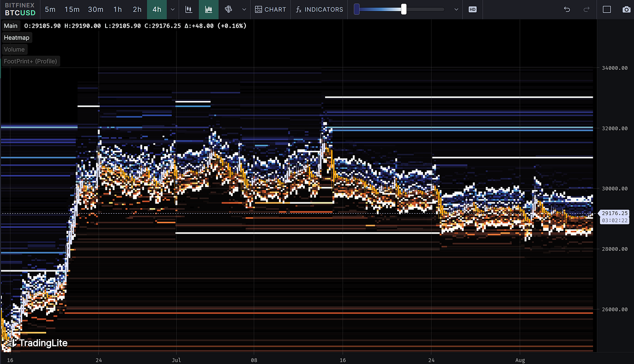The width and height of the screenshot is (634, 364).
Task: Switch to the 2h timeframe
Action: (x=137, y=9)
